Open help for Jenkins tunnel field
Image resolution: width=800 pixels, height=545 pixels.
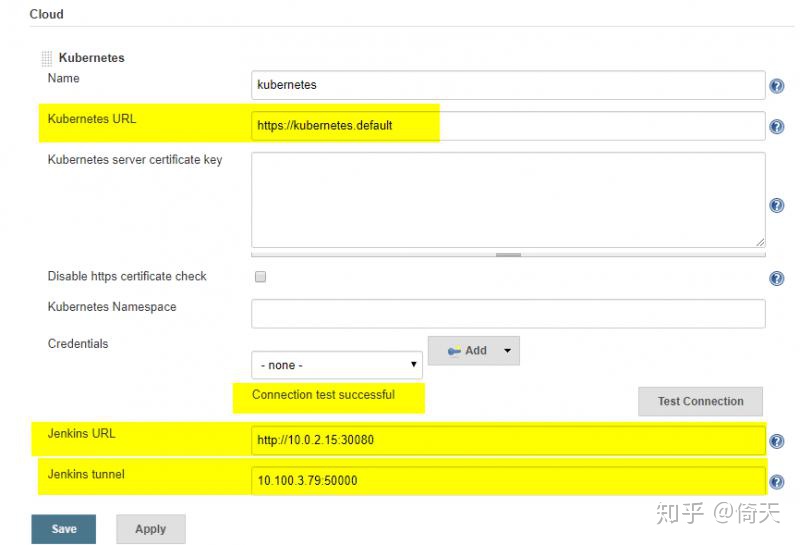tap(777, 482)
